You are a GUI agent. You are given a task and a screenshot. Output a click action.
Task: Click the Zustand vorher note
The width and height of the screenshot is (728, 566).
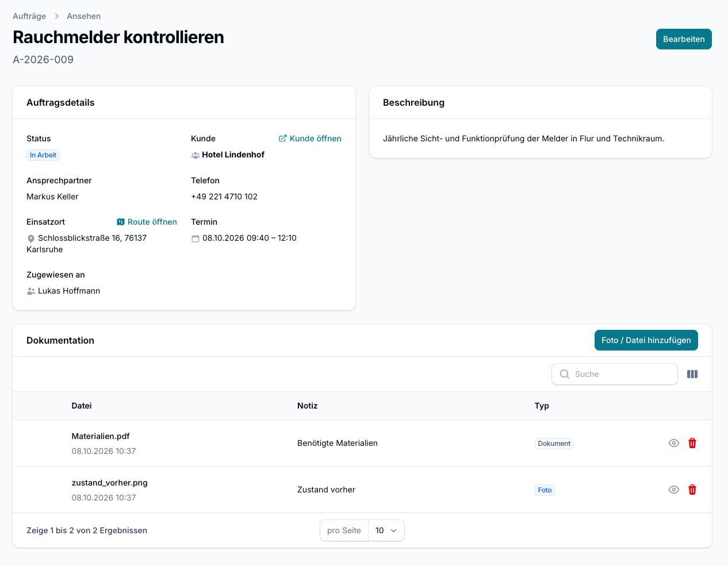(326, 490)
